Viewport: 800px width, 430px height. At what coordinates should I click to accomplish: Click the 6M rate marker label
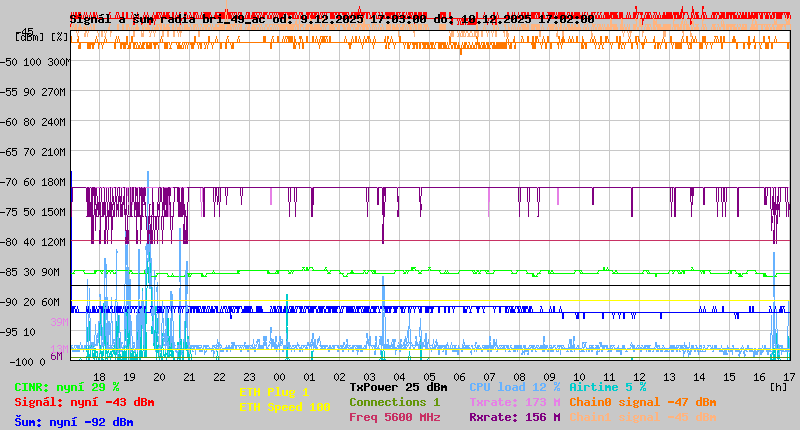click(x=56, y=356)
